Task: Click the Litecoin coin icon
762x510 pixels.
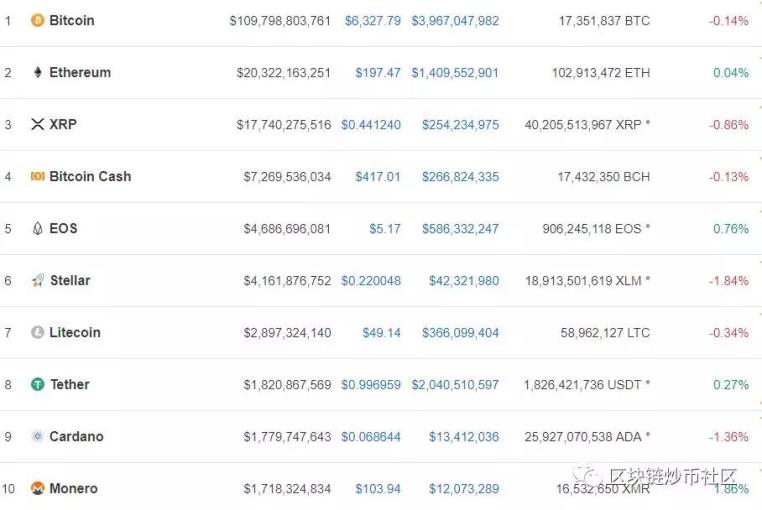Action: pos(38,332)
